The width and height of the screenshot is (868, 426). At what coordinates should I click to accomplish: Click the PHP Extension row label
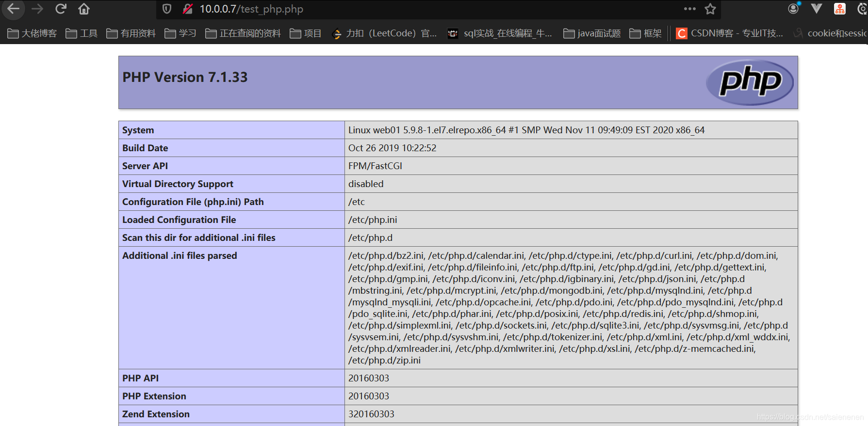point(154,396)
